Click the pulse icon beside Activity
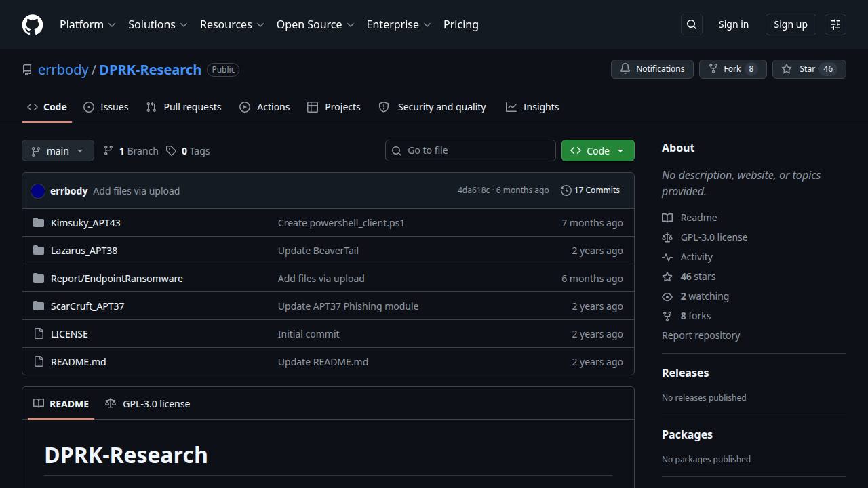This screenshot has height=488, width=868. point(667,257)
